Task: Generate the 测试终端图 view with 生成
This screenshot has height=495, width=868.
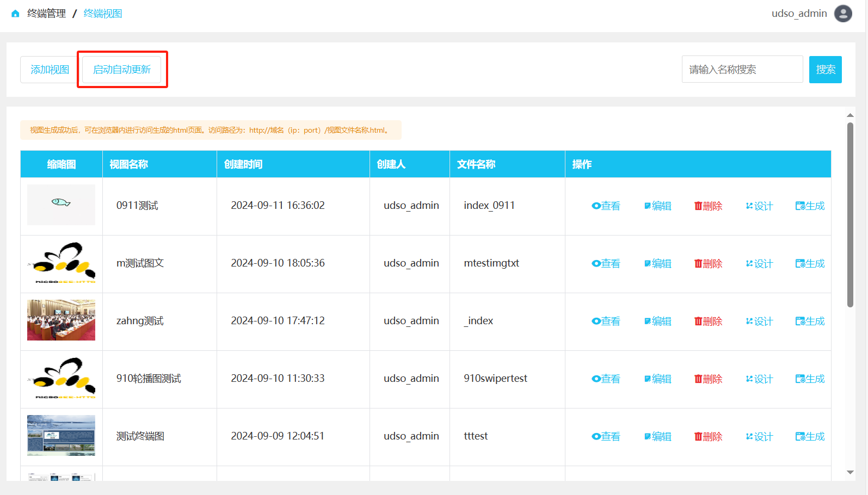Action: click(x=810, y=437)
